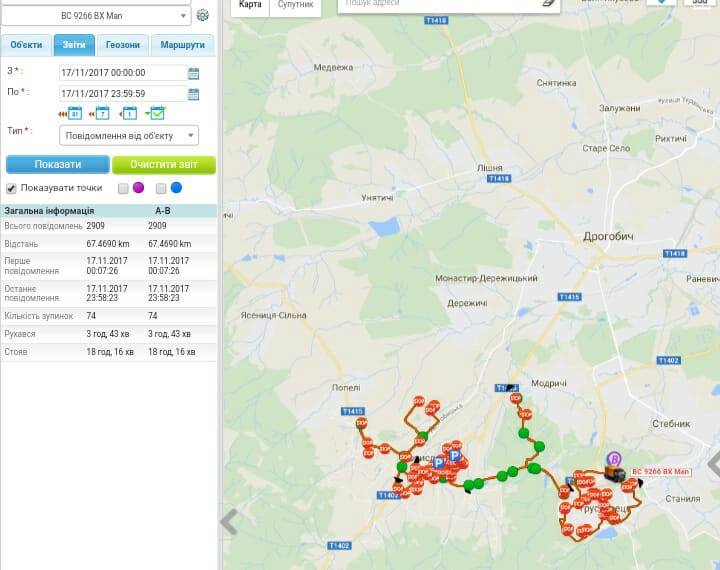
Task: Set period to today with green checkmark calendar
Action: 155,113
